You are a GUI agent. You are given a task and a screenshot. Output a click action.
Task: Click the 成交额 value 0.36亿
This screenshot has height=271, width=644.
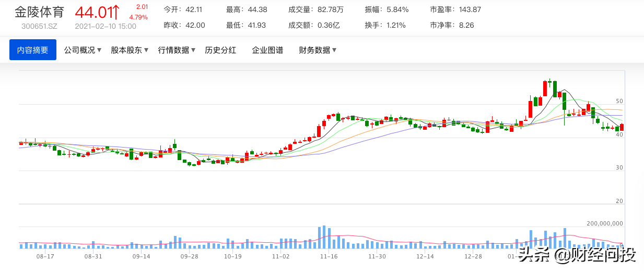click(x=328, y=25)
